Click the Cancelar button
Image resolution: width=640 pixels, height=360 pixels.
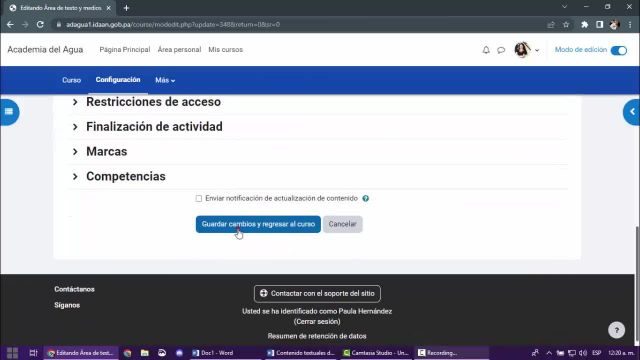pos(342,224)
